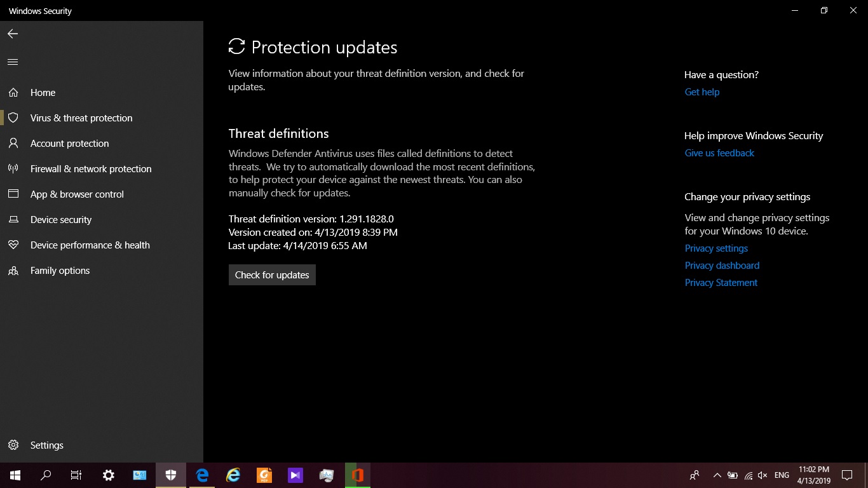Screen dimensions: 868x488
Task: Open Device security page
Action: [x=102, y=220]
